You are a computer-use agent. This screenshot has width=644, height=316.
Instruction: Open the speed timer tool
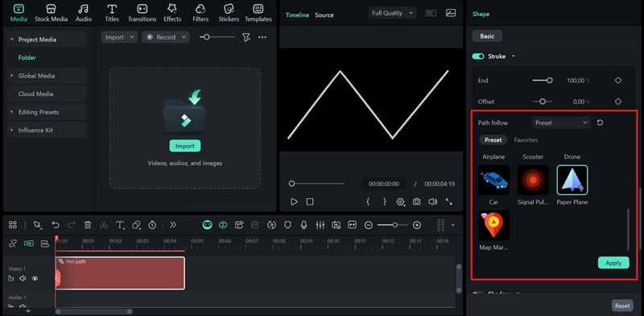152,225
